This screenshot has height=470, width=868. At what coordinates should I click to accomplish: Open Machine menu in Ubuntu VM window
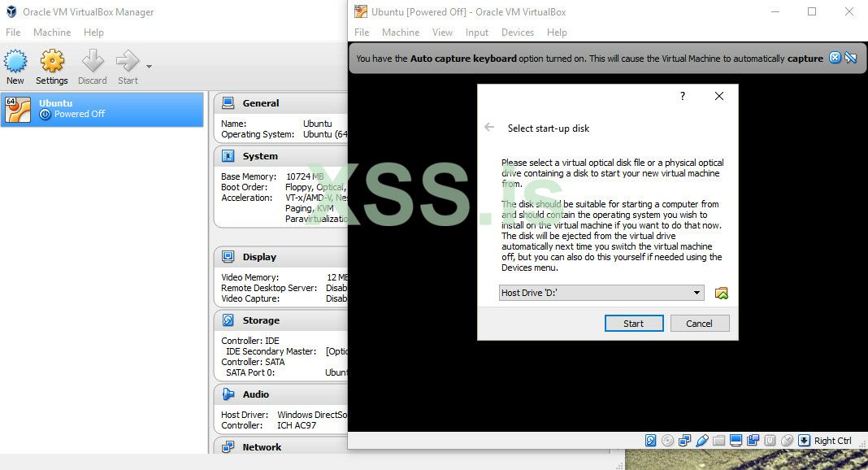point(401,33)
